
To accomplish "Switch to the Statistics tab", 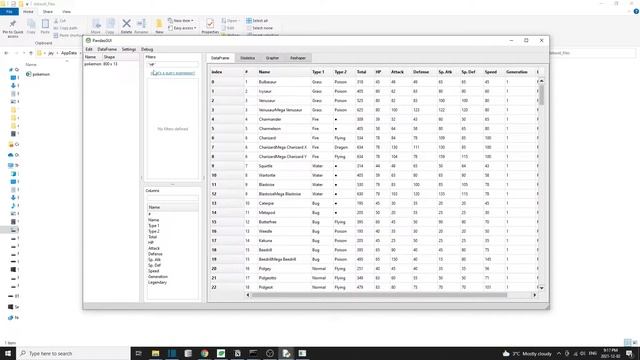I will (x=247, y=58).
